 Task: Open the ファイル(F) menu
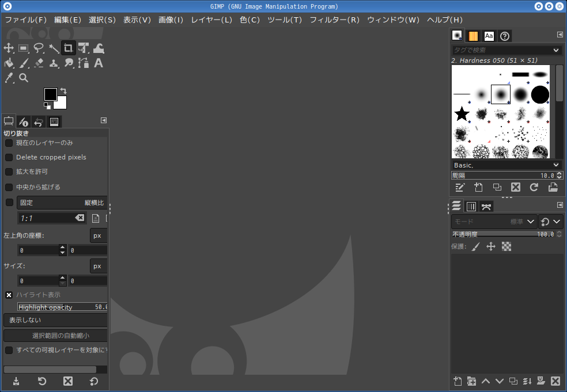point(26,20)
